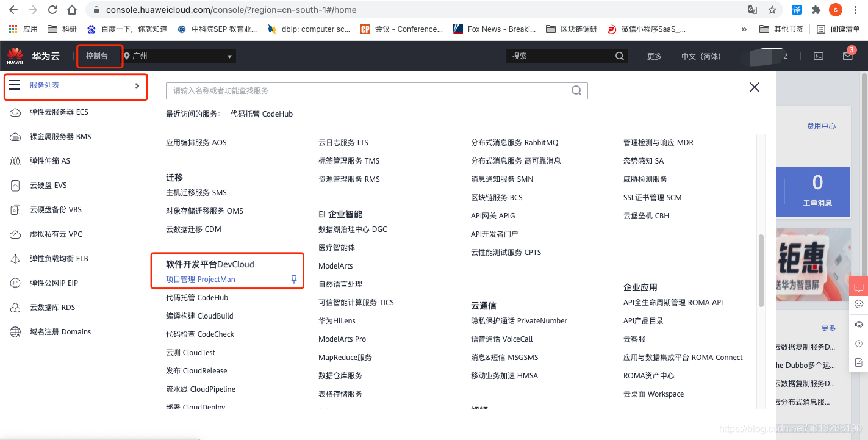Go back with browser back arrow
Screen dimensions: 868x440
tap(13, 10)
